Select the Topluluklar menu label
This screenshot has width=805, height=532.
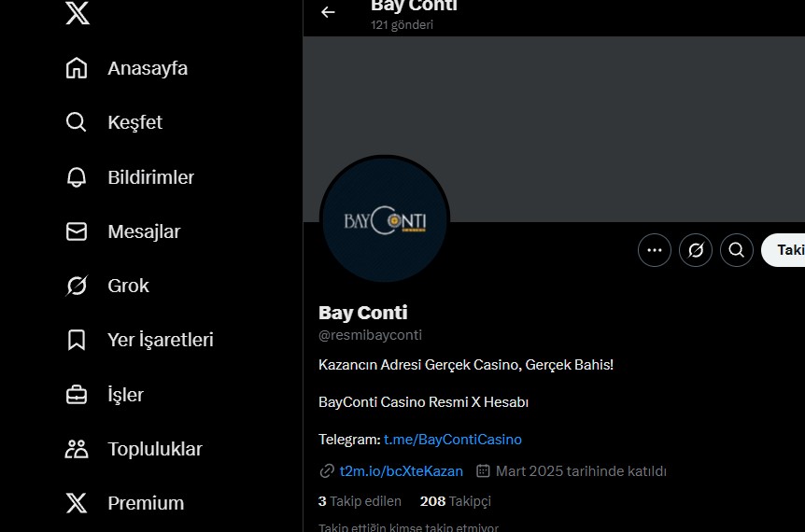pyautogui.click(x=155, y=450)
